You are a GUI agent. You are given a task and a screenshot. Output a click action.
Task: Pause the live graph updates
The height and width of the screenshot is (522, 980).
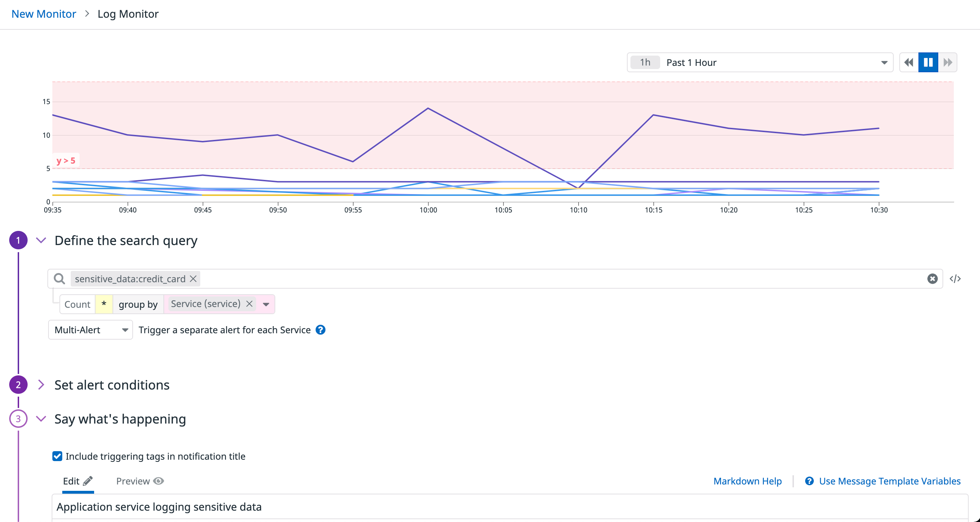[928, 62]
